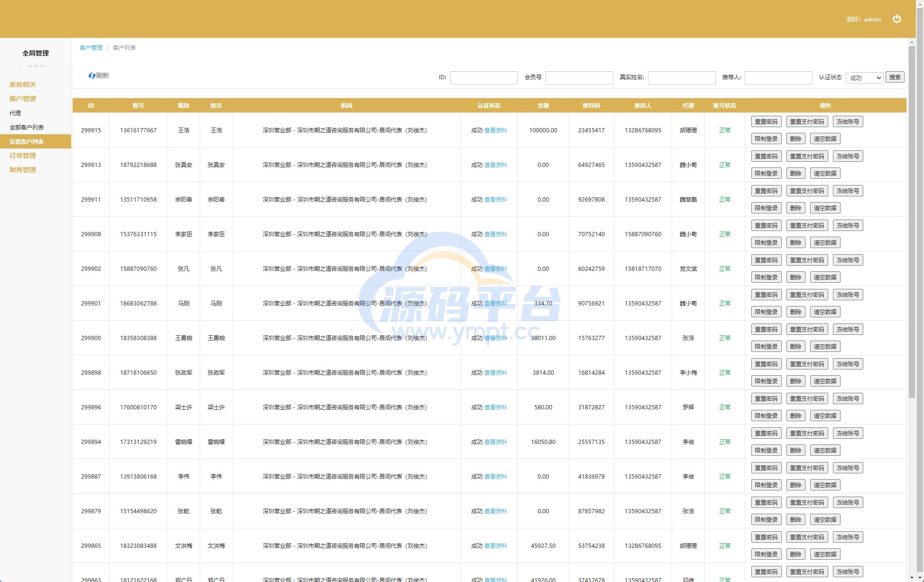
Task: Open 订单管理 sidebar menu
Action: click(x=22, y=156)
